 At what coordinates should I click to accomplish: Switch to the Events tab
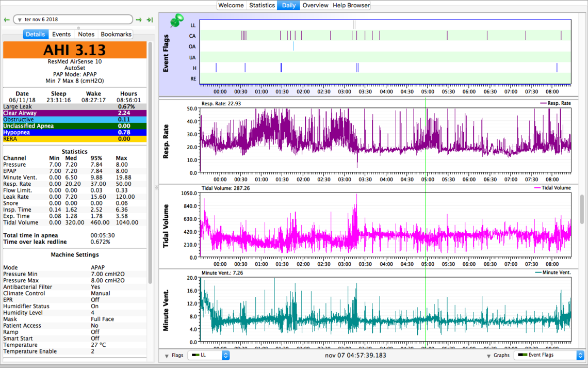[x=61, y=34]
